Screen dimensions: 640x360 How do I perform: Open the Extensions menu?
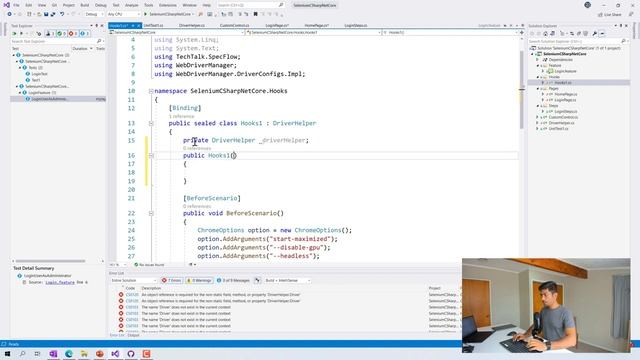tap(168, 5)
